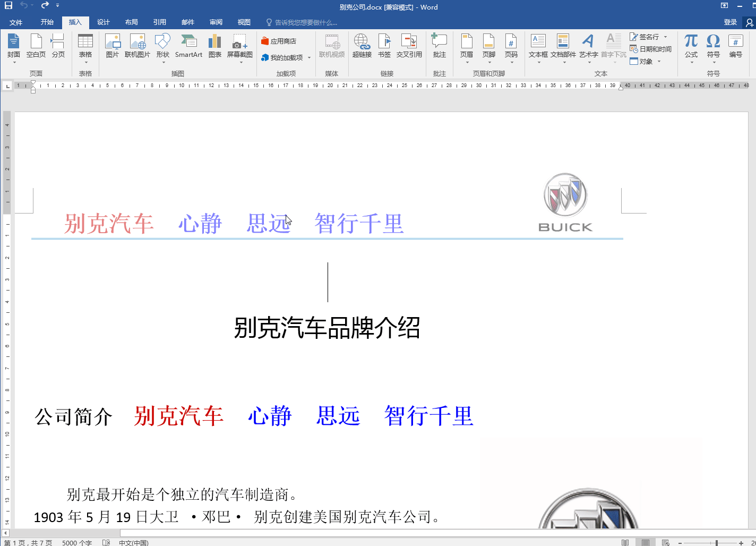Viewport: 756px width, 546px height.
Task: Insert a chart with 图表
Action: 214,47
